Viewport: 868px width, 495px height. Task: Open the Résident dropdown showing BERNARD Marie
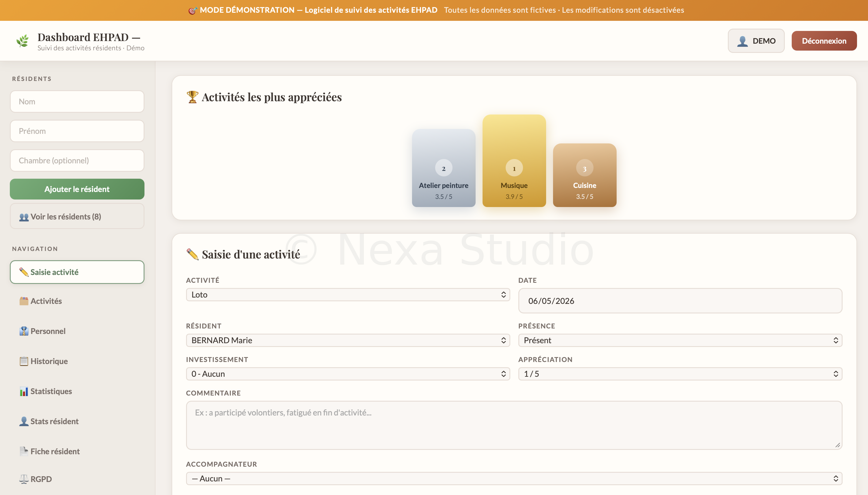point(348,340)
